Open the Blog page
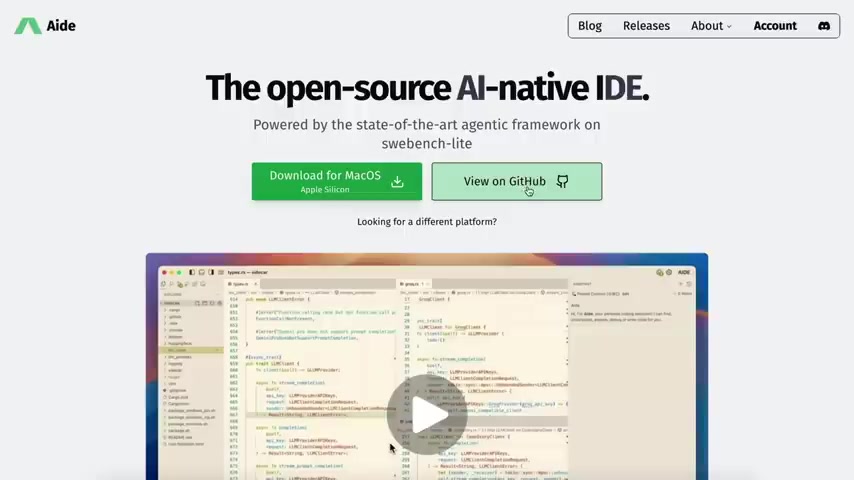Screen dimensions: 854x480 click(x=589, y=26)
